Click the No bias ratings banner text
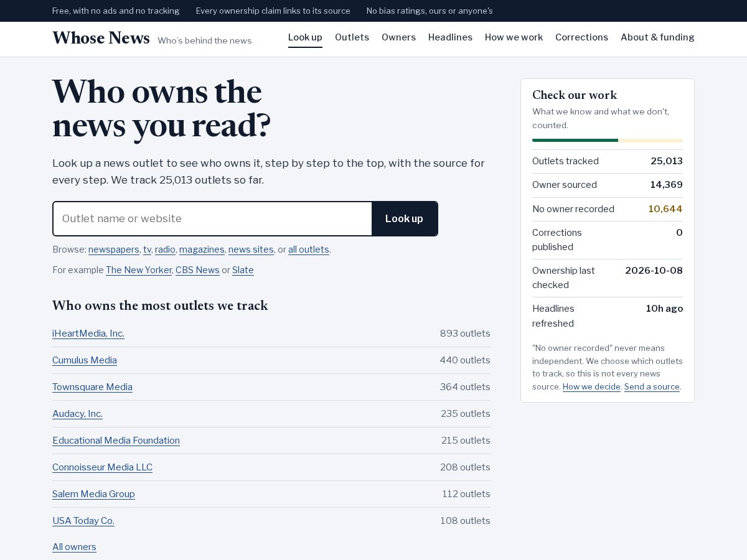This screenshot has height=560, width=747. 430,11
